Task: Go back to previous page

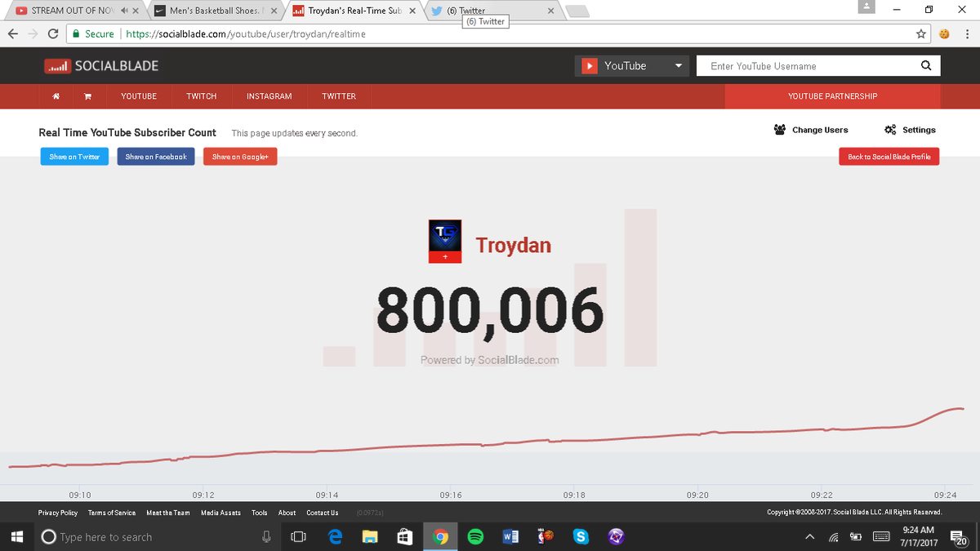Action: pos(12,34)
